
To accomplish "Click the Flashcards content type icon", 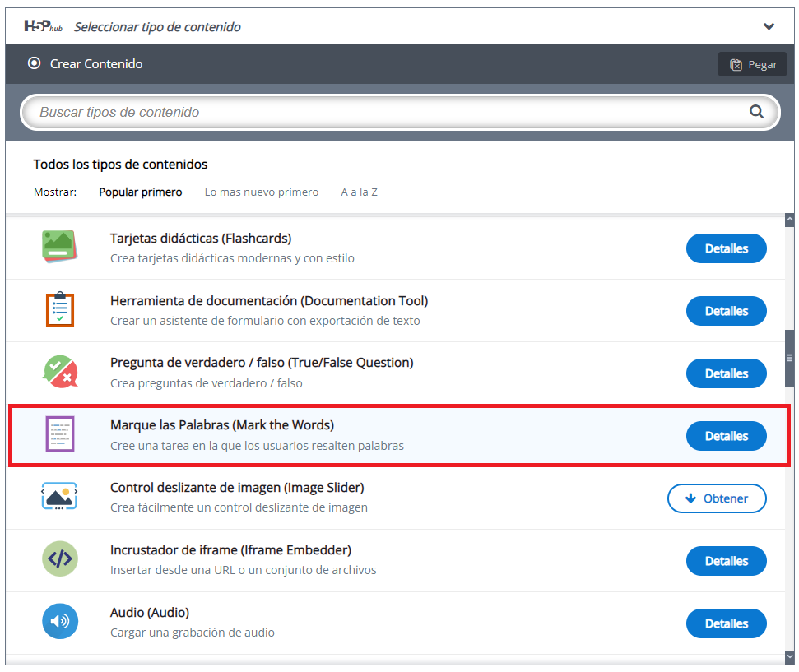I will pos(59,248).
